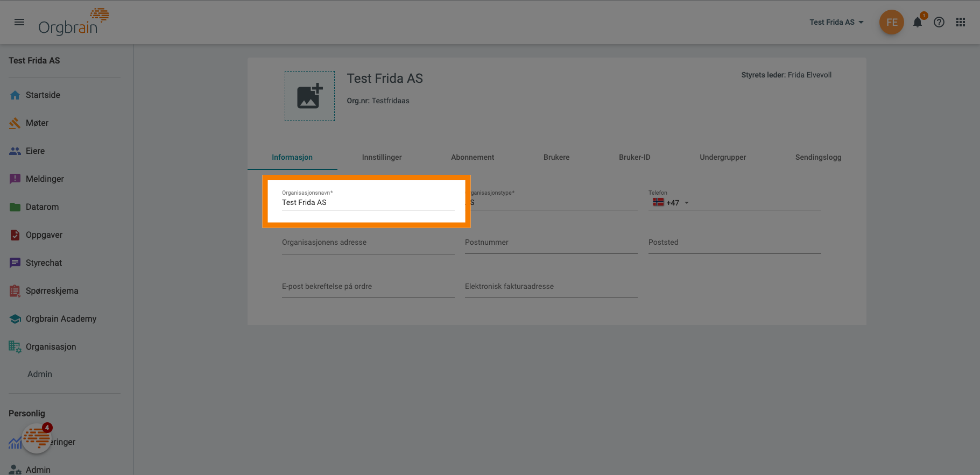This screenshot has width=980, height=475.
Task: Open the +47 country code dropdown
Action: (672, 203)
